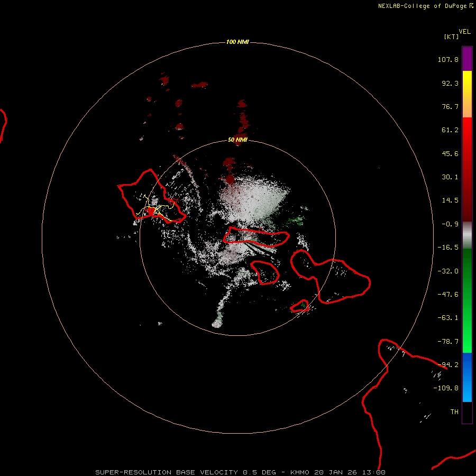
Task: Click the -63.1 scale value
Action: pyautogui.click(x=448, y=318)
